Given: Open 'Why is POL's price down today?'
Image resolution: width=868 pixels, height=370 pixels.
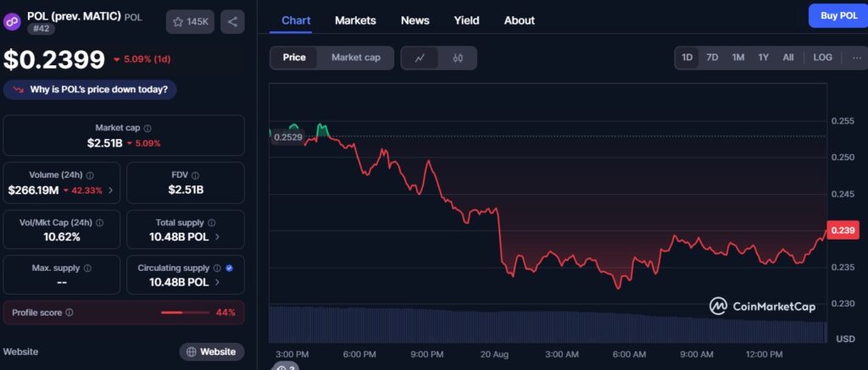Looking at the screenshot, I should point(90,89).
